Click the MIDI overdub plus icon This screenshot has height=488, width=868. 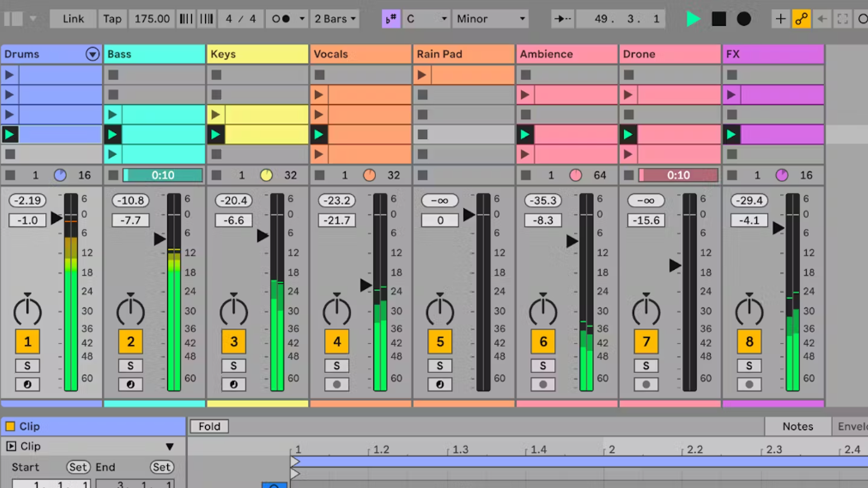(780, 19)
